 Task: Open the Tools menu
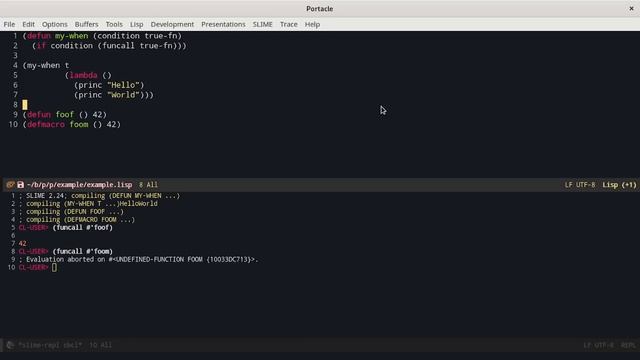[x=114, y=24]
